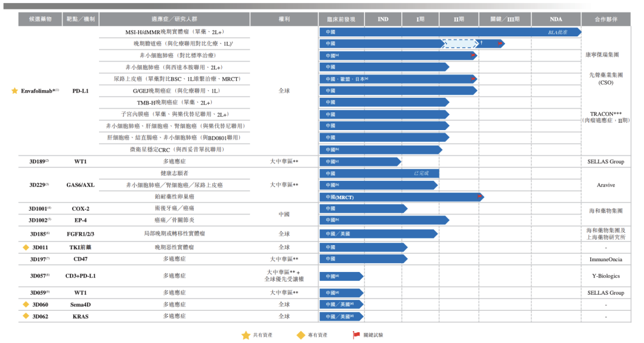The height and width of the screenshot is (343, 644).
Task: Click the yellow diamond next to 3D060
Action: 26,304
